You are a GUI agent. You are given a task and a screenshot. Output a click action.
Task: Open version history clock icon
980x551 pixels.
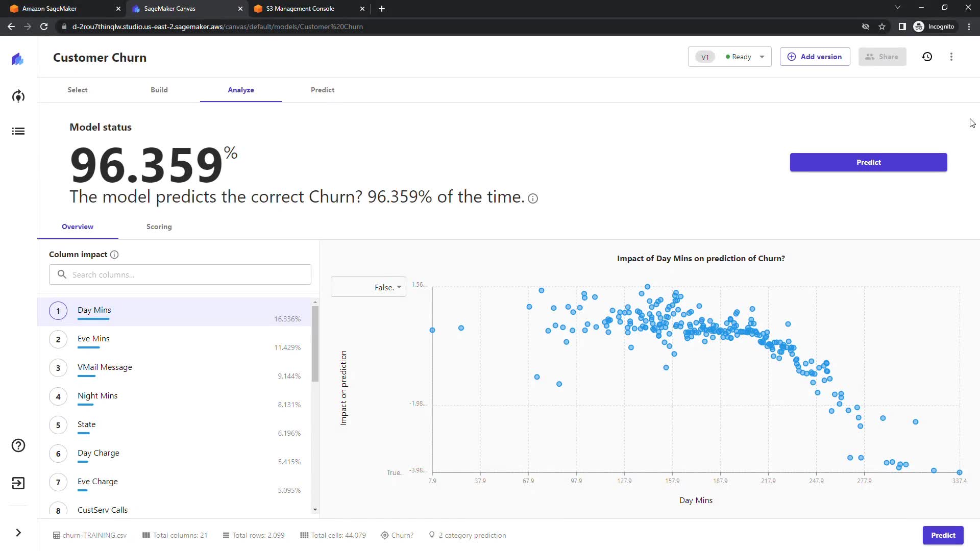(x=927, y=57)
